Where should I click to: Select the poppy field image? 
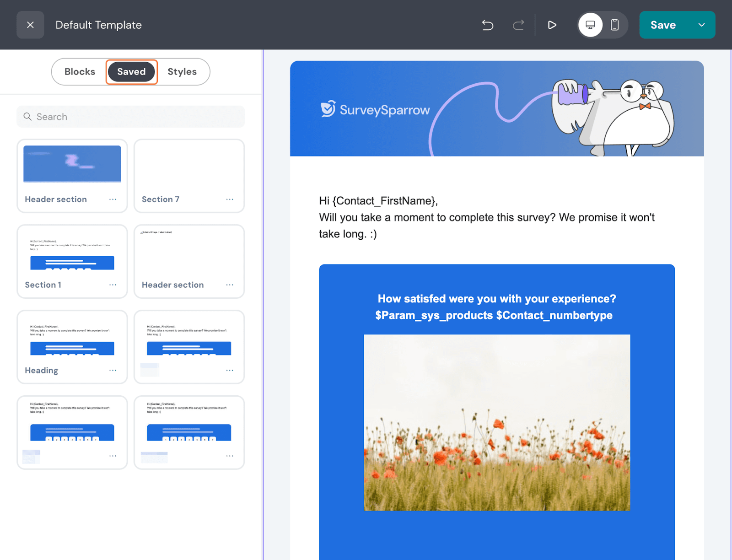pyautogui.click(x=497, y=422)
